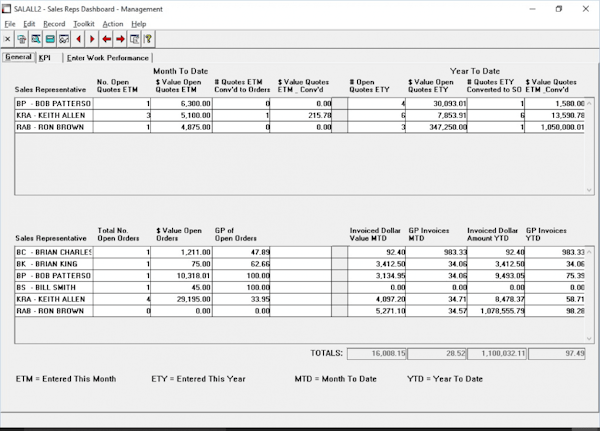This screenshot has width=600, height=431.
Task: Go to next record with red right triangle
Action: 92,39
